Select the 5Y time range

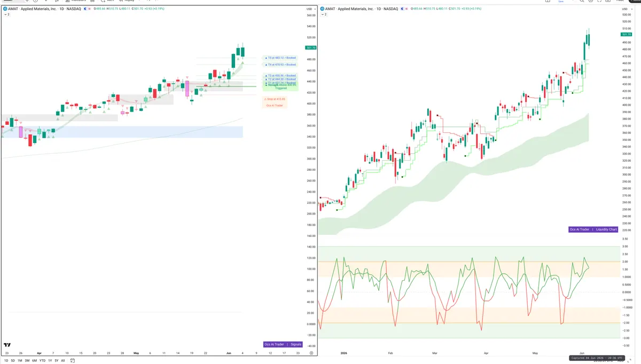point(56,360)
